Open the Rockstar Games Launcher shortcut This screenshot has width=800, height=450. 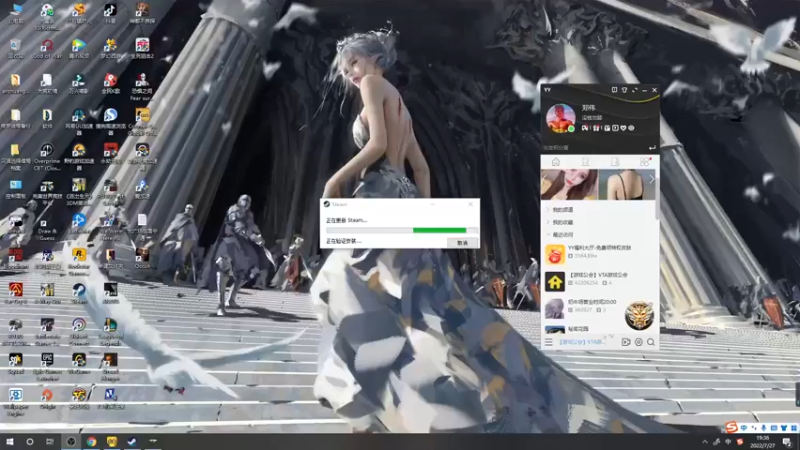[x=79, y=260]
